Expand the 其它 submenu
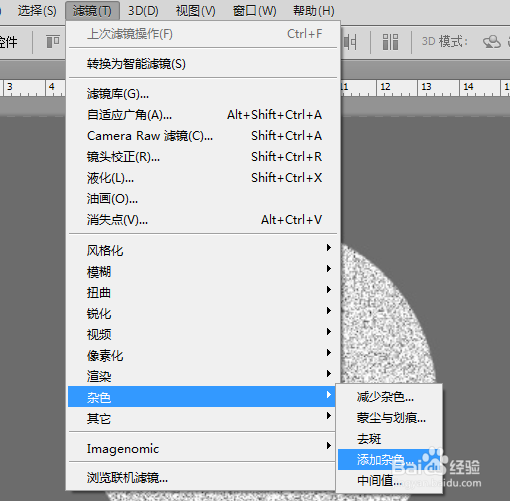This screenshot has width=510, height=501. click(x=202, y=418)
